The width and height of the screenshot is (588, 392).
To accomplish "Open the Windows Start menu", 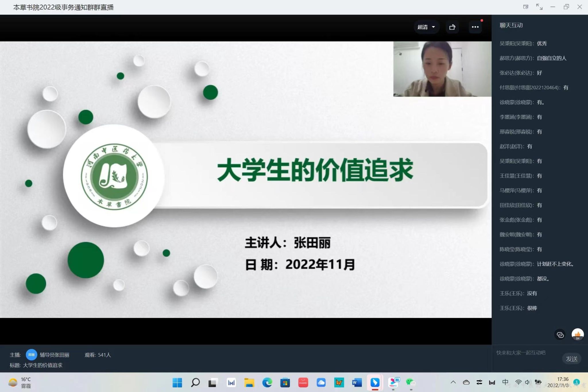I will coord(177,383).
